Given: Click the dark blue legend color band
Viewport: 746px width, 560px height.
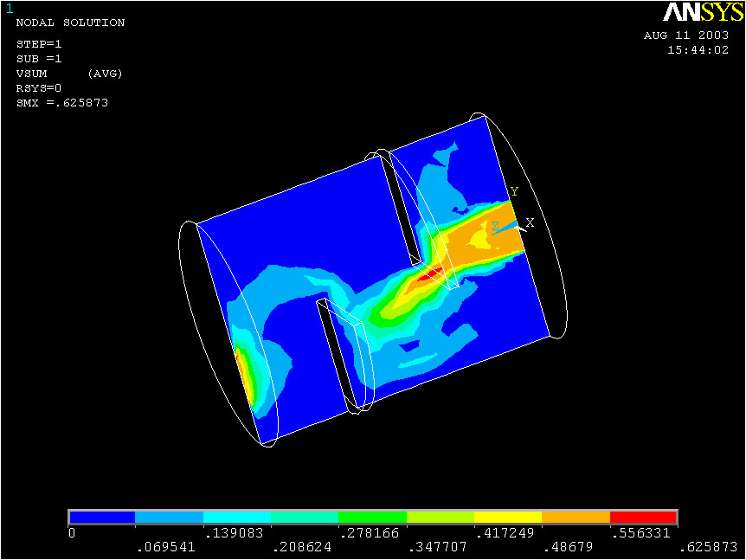Looking at the screenshot, I should (102, 517).
